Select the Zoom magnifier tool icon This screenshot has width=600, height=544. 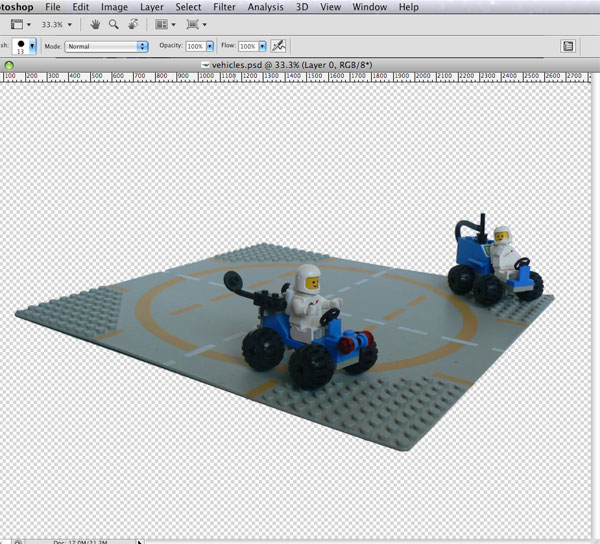point(113,24)
